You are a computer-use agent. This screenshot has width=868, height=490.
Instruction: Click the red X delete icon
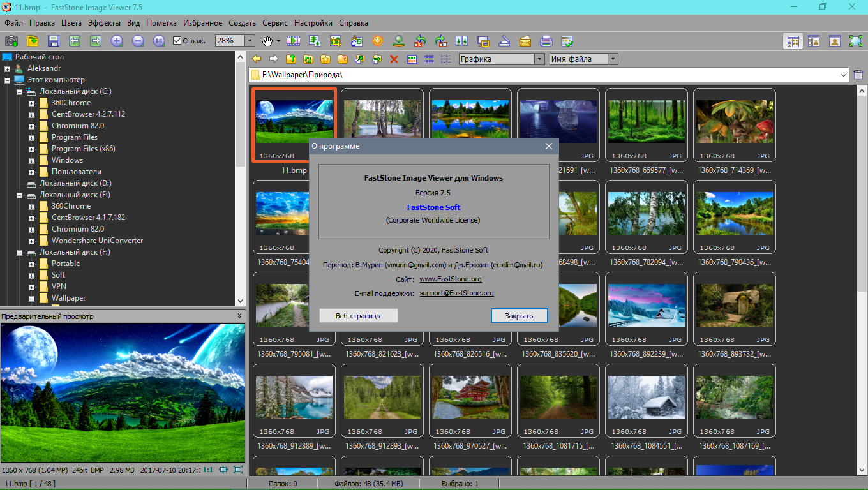pyautogui.click(x=394, y=59)
